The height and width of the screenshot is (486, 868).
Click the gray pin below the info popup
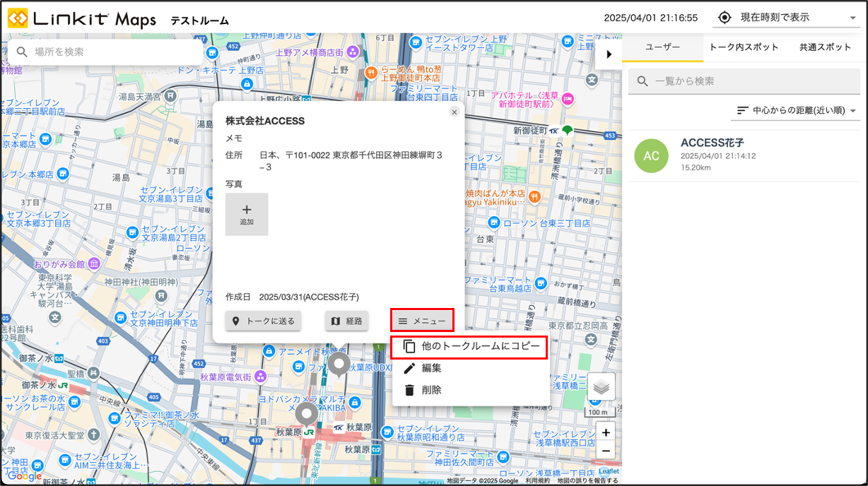(x=339, y=366)
